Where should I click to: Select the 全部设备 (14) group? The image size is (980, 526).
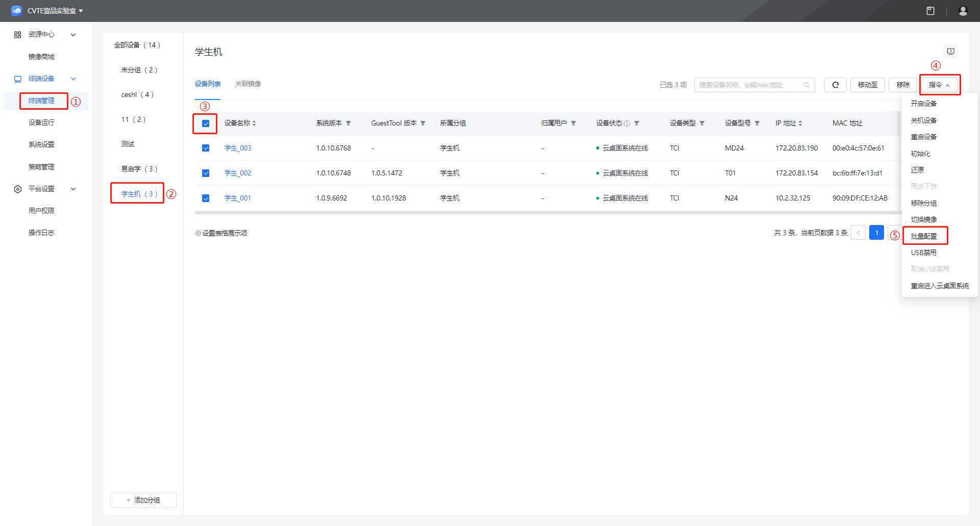point(137,45)
